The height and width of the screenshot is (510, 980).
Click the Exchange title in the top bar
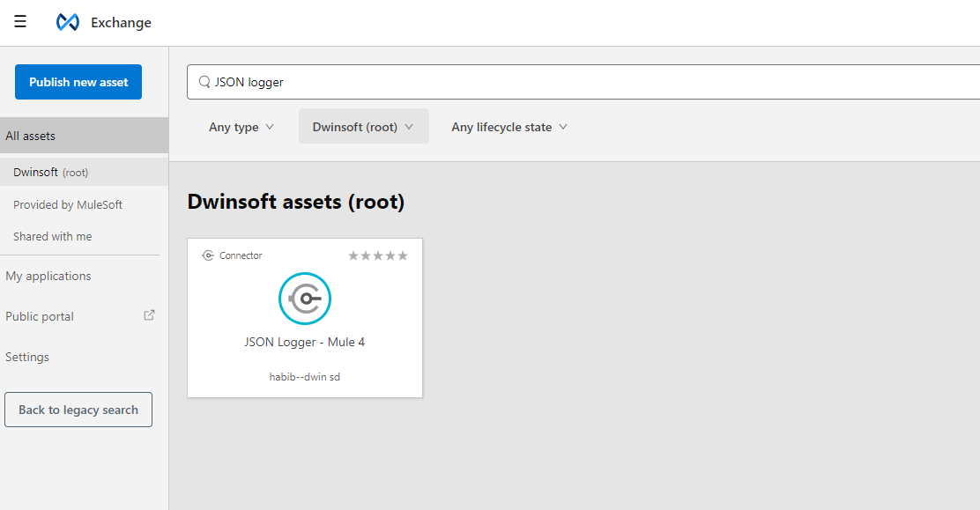coord(122,22)
